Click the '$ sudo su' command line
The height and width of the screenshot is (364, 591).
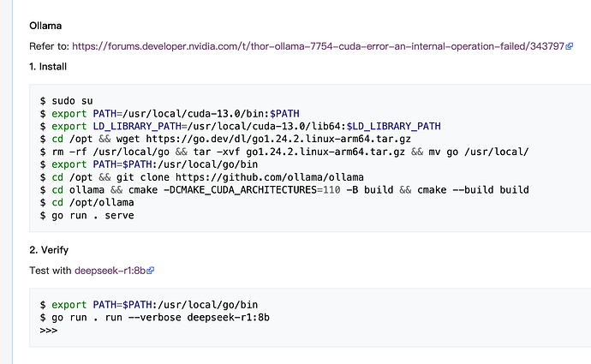(66, 101)
